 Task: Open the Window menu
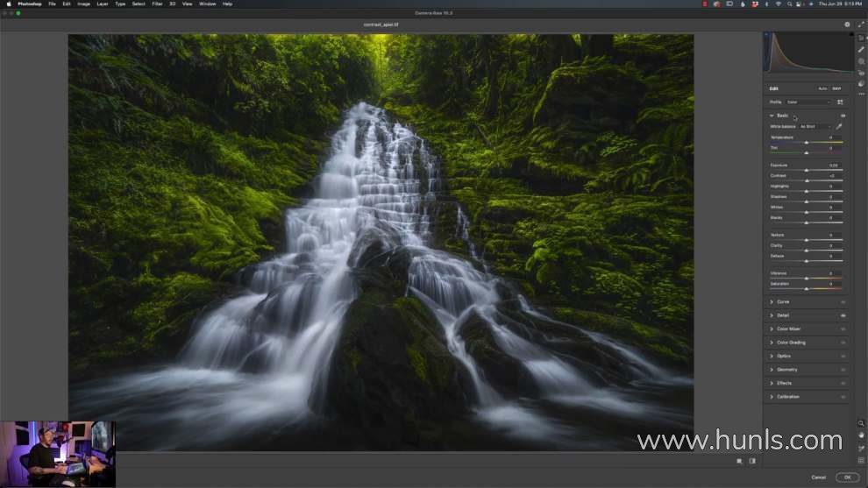[x=208, y=4]
